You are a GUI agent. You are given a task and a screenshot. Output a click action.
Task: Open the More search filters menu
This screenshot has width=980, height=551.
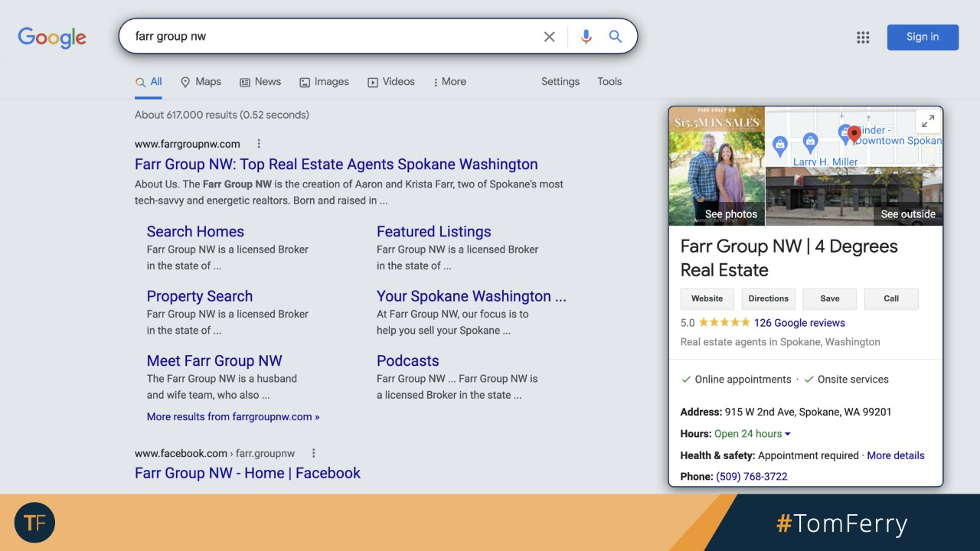click(449, 82)
